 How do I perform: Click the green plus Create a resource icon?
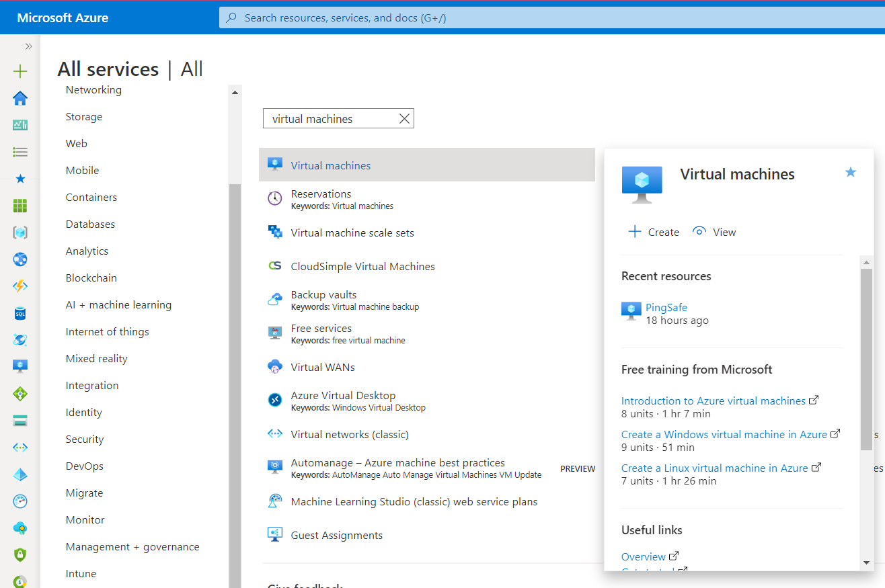click(20, 71)
